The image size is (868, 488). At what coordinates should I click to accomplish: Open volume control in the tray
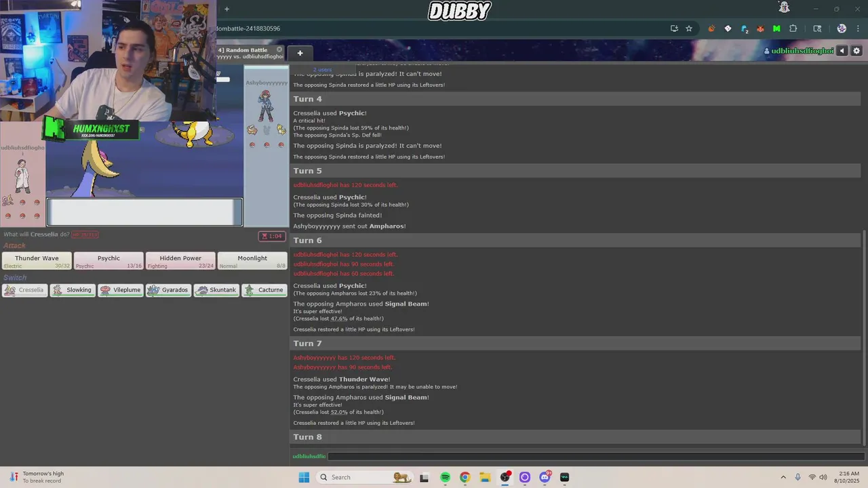823,477
